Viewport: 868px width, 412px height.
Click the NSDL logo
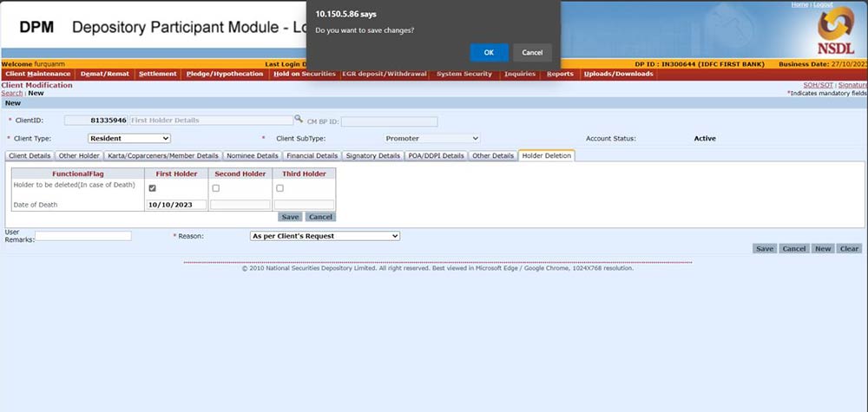835,36
